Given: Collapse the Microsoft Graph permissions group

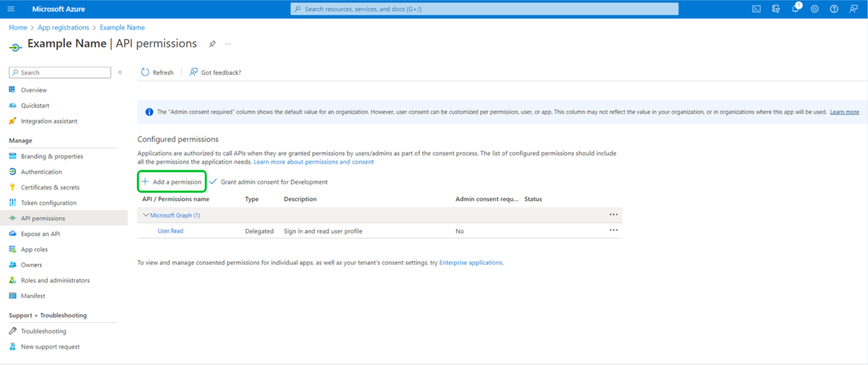Looking at the screenshot, I should click(x=145, y=215).
